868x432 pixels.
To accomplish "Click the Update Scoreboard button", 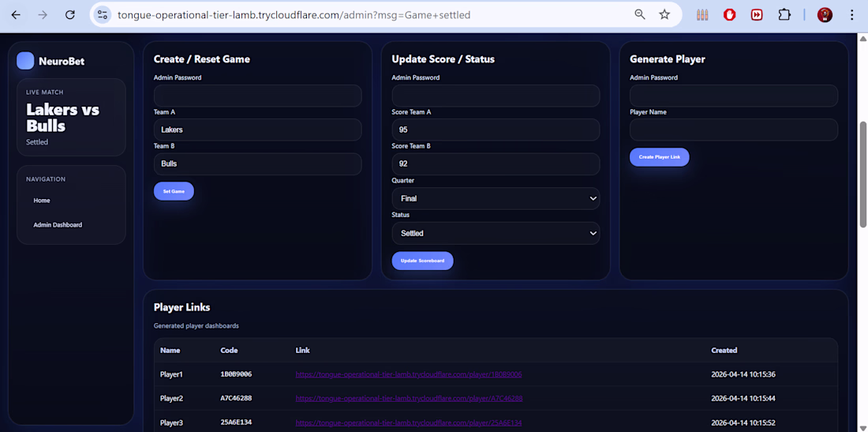I will coord(422,261).
